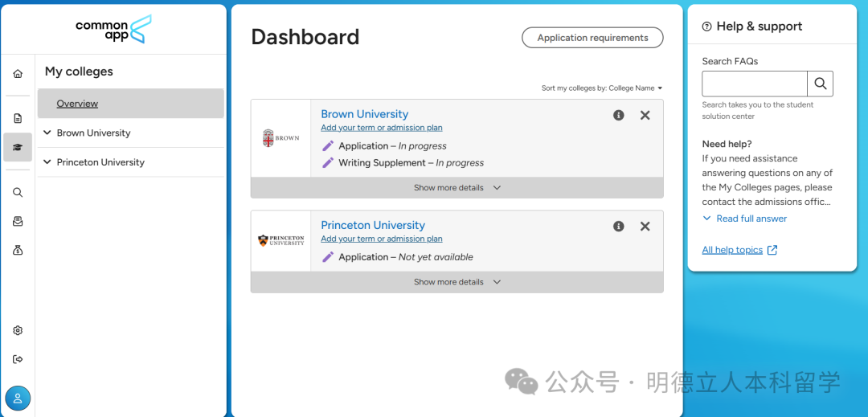Open the user profile avatar
This screenshot has width=868, height=417.
tap(18, 399)
